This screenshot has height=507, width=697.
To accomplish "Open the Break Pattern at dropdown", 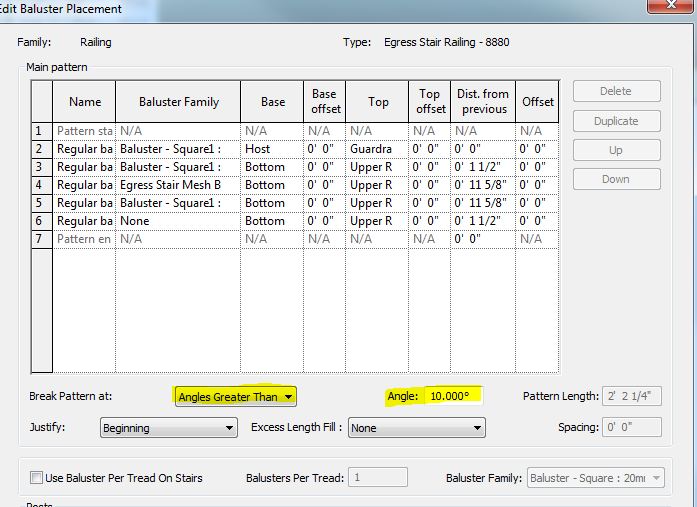I will point(235,397).
